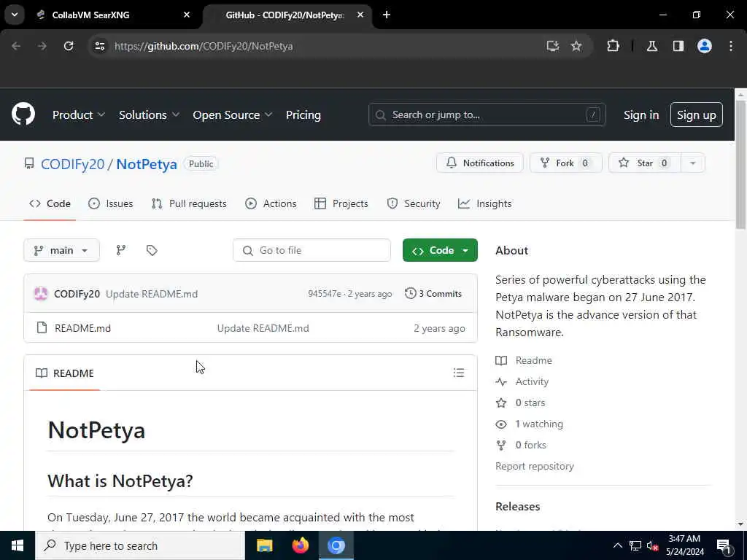Open Windows Start menu
The width and height of the screenshot is (747, 560).
(x=18, y=545)
